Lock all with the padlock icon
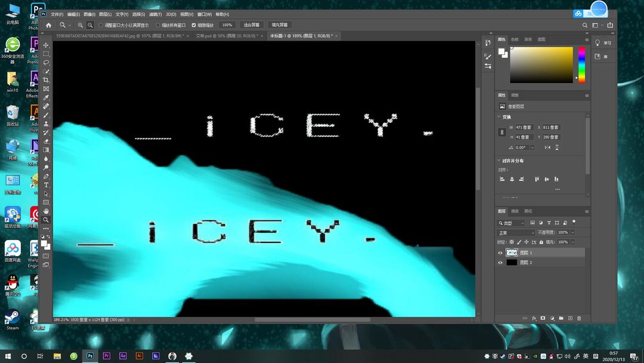This screenshot has height=363, width=644. [x=541, y=242]
